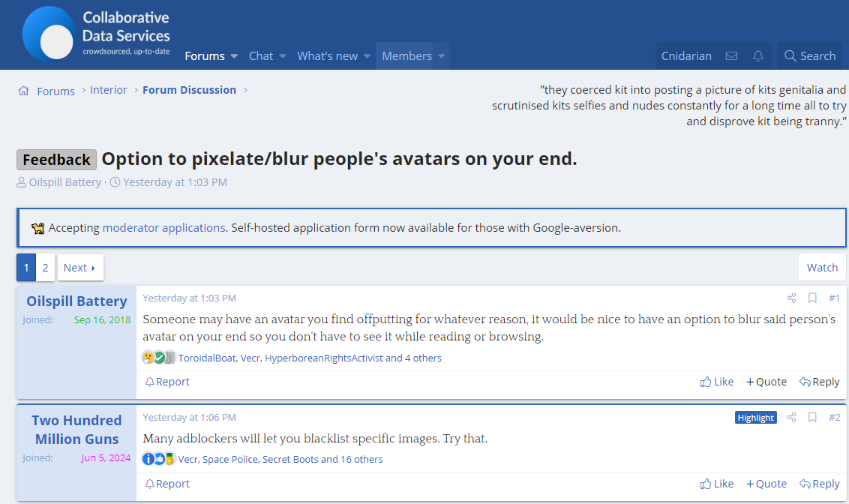Reply to Two Hundred Million Guns' post
This screenshot has height=504, width=849.
(820, 484)
